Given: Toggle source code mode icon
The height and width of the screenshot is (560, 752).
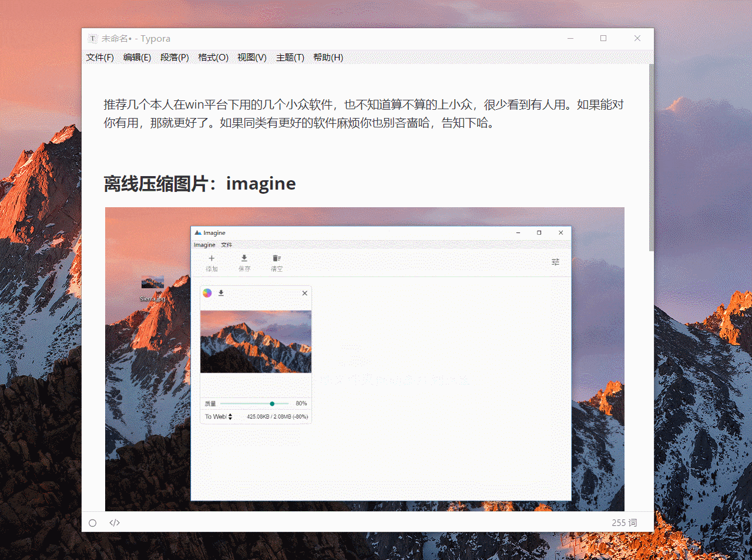Looking at the screenshot, I should (115, 523).
